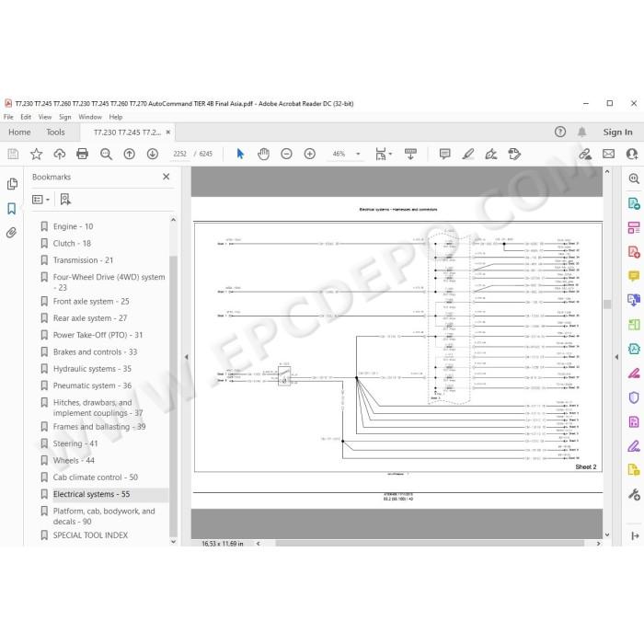Select the Electrical systems - 55 bookmark
This screenshot has width=644, height=644.
(91, 494)
